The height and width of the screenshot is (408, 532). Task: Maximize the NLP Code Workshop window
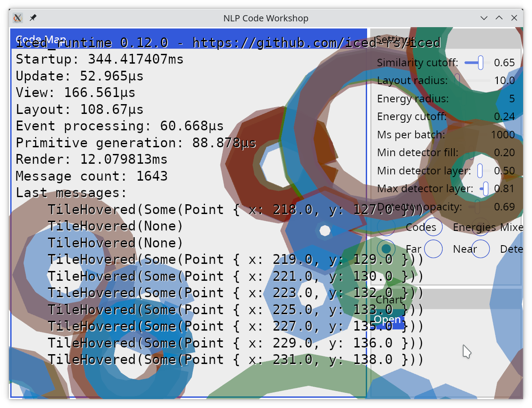click(x=499, y=18)
